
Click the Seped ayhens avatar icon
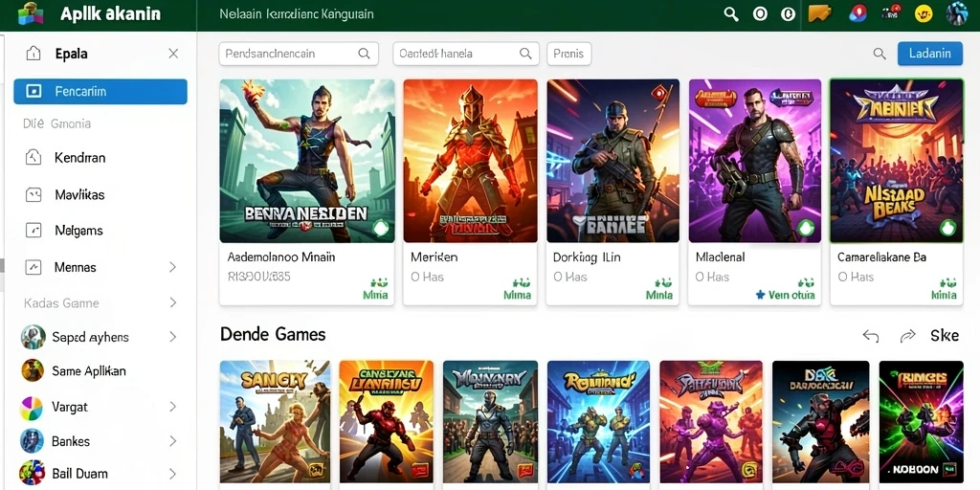click(x=33, y=338)
